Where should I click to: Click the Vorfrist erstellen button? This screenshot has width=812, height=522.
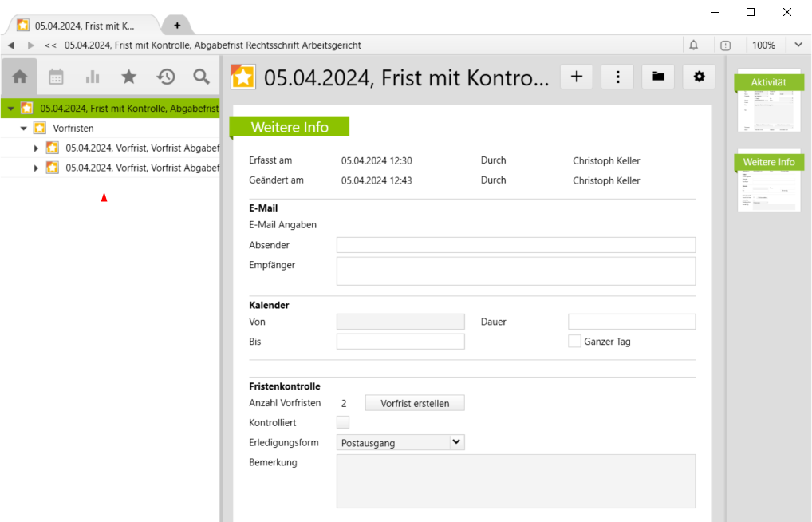pyautogui.click(x=415, y=403)
